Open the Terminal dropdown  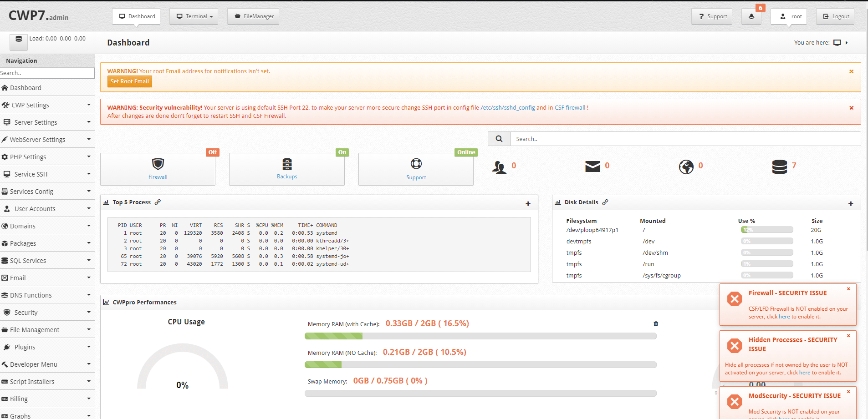(x=194, y=16)
